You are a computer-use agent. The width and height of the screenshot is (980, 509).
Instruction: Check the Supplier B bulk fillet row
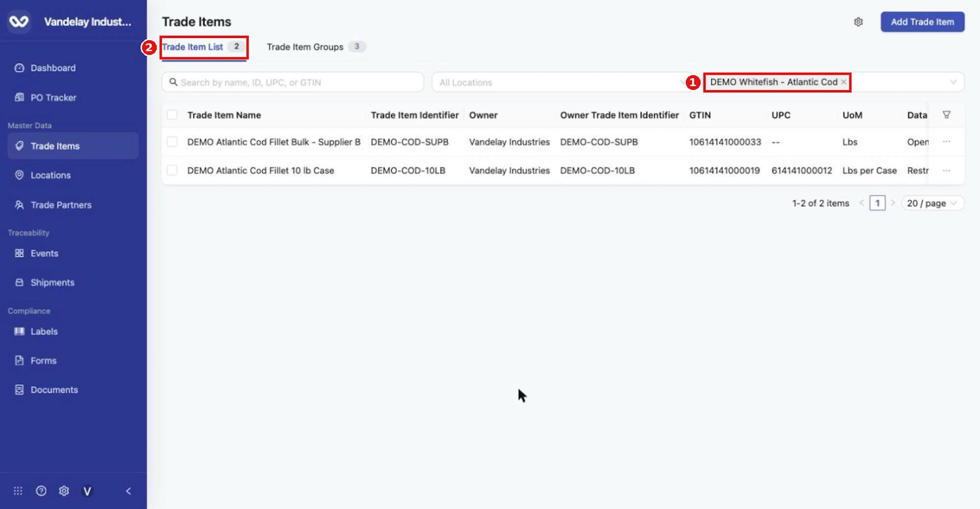(172, 142)
